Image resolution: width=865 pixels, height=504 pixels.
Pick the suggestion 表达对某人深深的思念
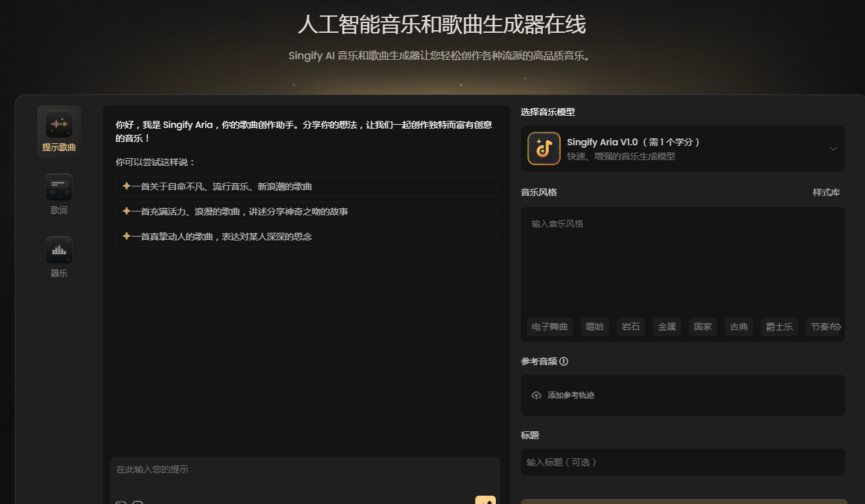tap(307, 237)
